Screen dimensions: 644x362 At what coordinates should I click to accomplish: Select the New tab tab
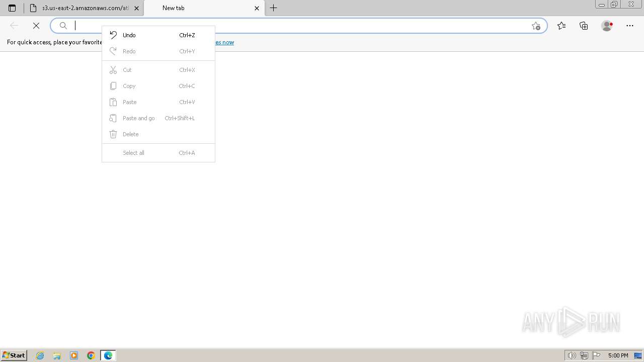pyautogui.click(x=204, y=8)
